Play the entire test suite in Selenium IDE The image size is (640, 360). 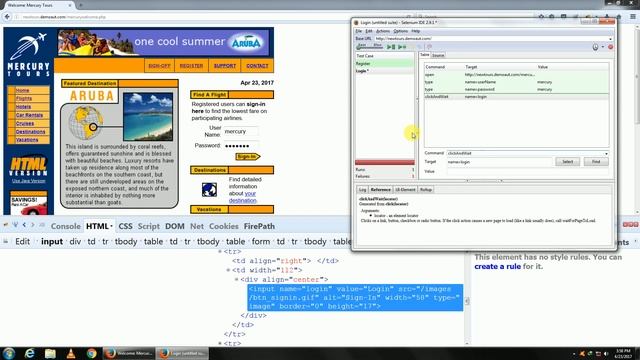point(391,47)
